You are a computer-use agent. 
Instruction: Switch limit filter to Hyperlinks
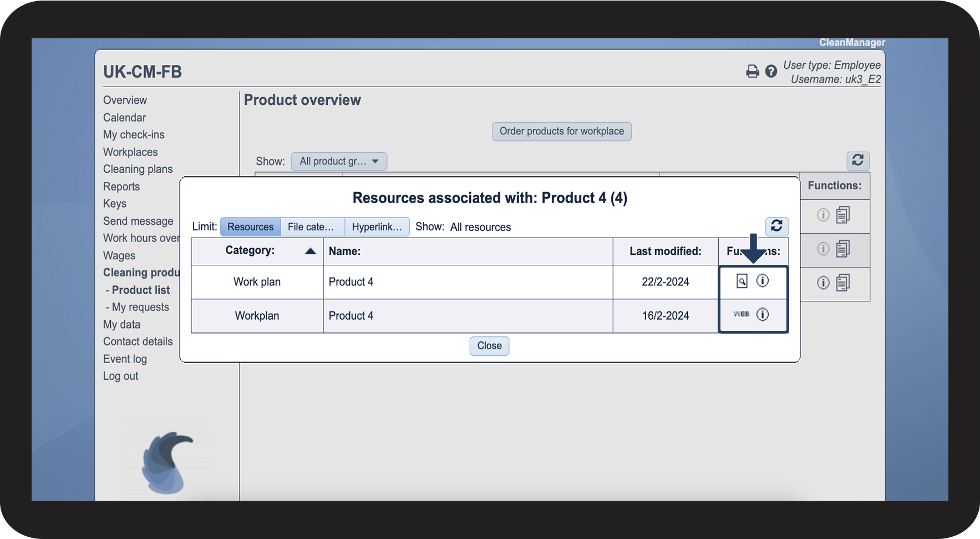tap(377, 227)
